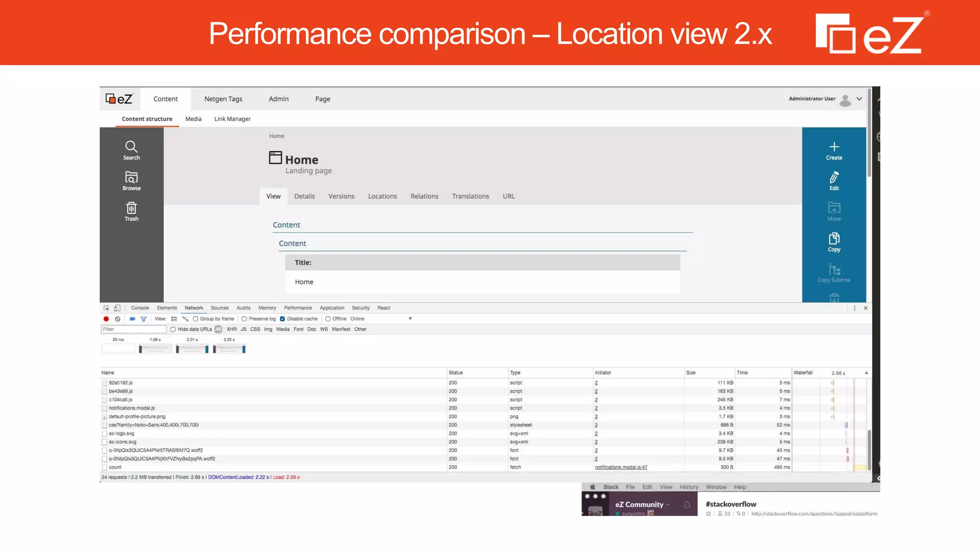Open the stackoverflow.com URL in Slack channel header
This screenshot has height=551, width=980.
pos(814,514)
